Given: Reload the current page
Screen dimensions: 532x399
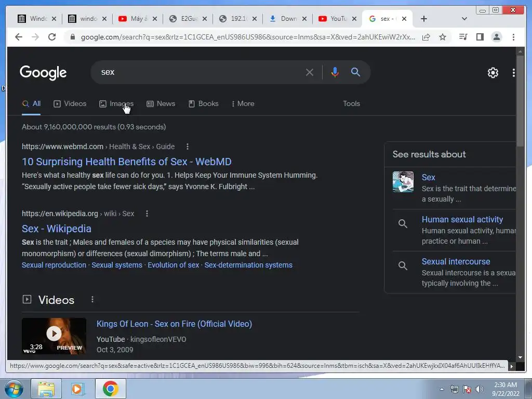Looking at the screenshot, I should tap(52, 37).
